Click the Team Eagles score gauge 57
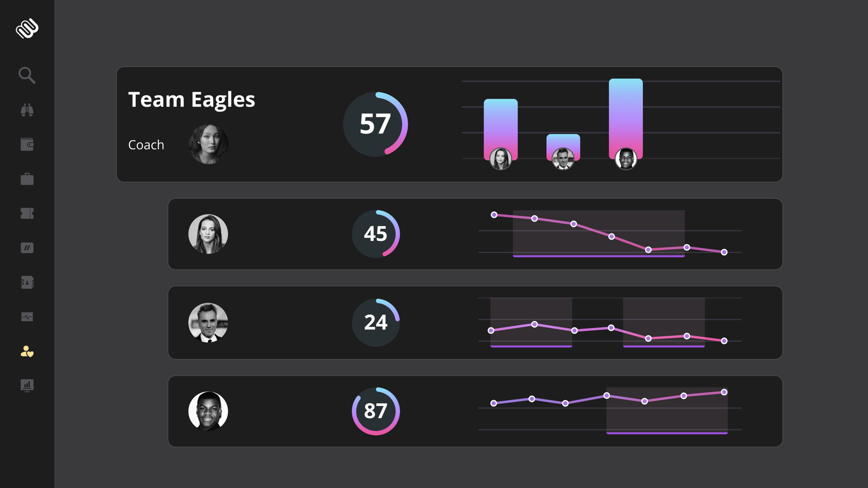Image resolution: width=868 pixels, height=488 pixels. [x=375, y=124]
